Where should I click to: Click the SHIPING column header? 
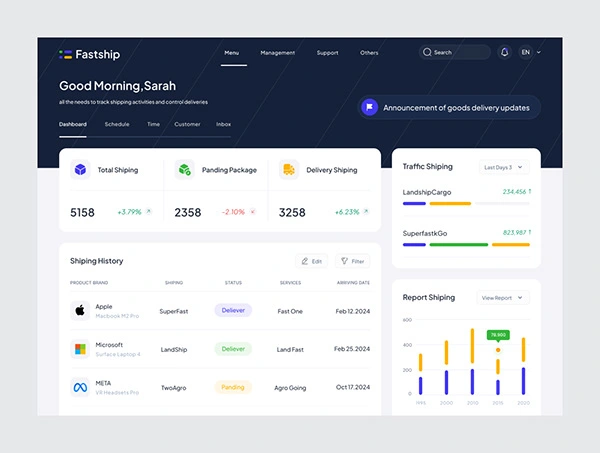(174, 283)
